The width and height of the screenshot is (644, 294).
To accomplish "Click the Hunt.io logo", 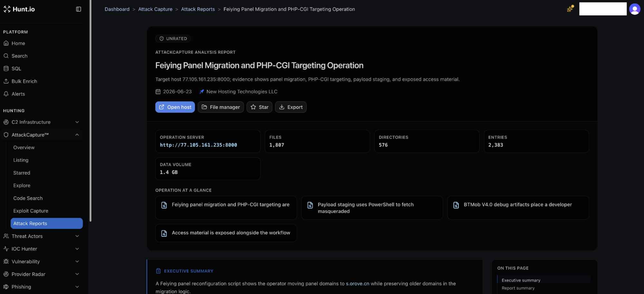I will click(x=19, y=9).
